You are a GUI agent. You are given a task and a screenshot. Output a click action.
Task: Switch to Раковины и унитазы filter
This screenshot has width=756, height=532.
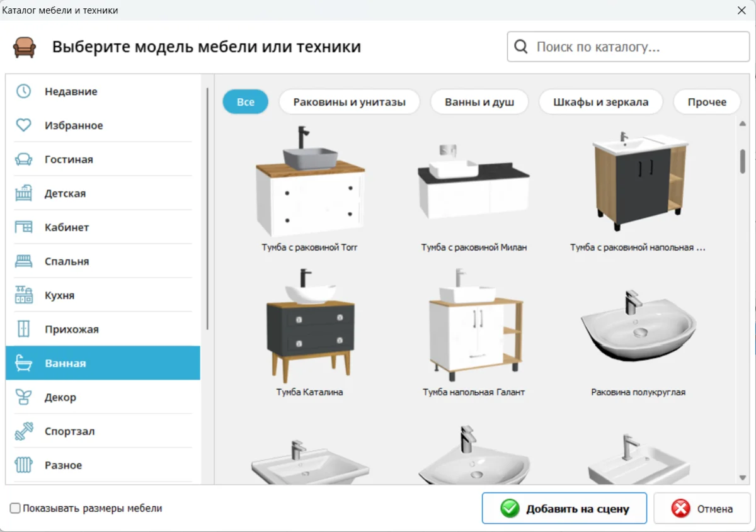click(349, 102)
